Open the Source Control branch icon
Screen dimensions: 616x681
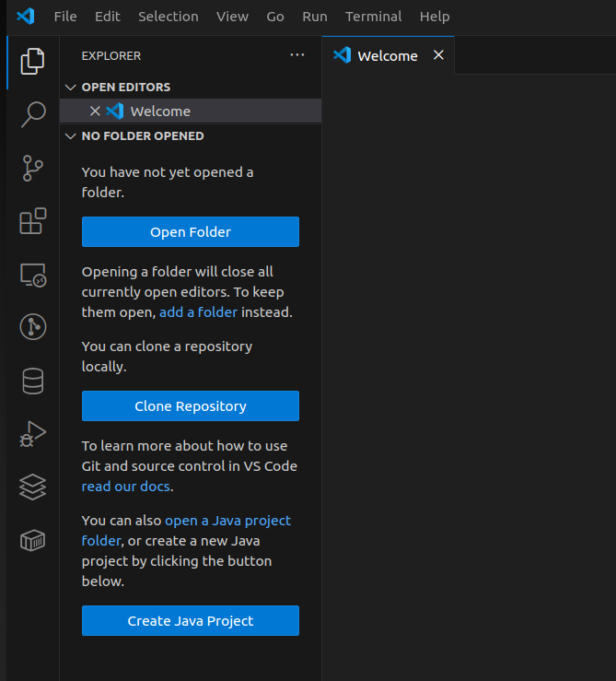[x=32, y=168]
